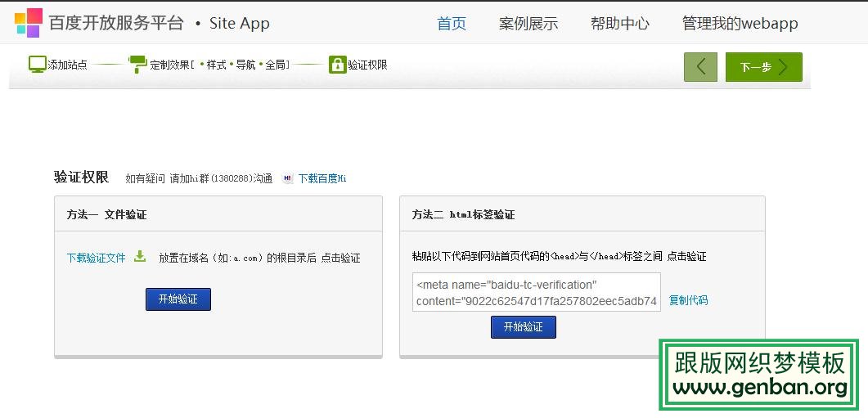Click the 方法二 html标签验证 panel header

pyautogui.click(x=582, y=213)
